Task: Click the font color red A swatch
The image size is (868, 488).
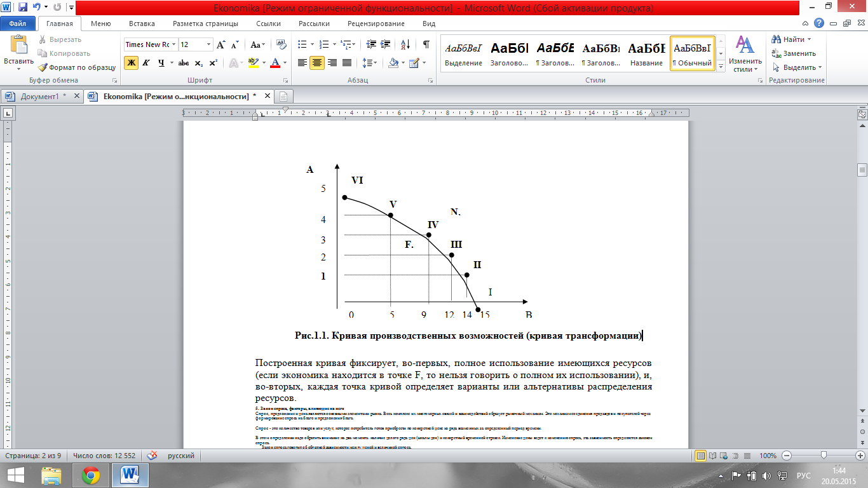Action: pyautogui.click(x=275, y=63)
